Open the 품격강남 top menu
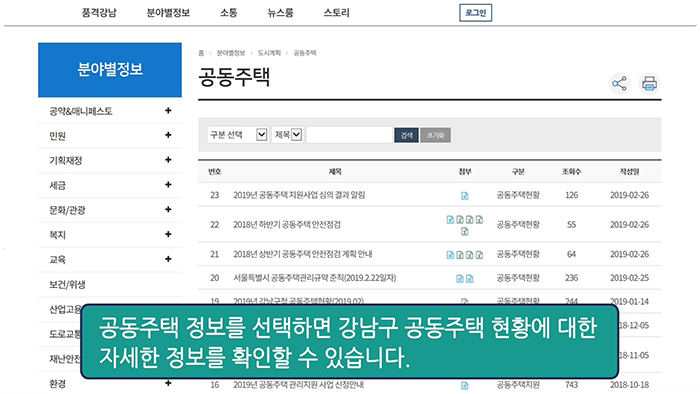Image resolution: width=700 pixels, height=394 pixels. click(99, 12)
